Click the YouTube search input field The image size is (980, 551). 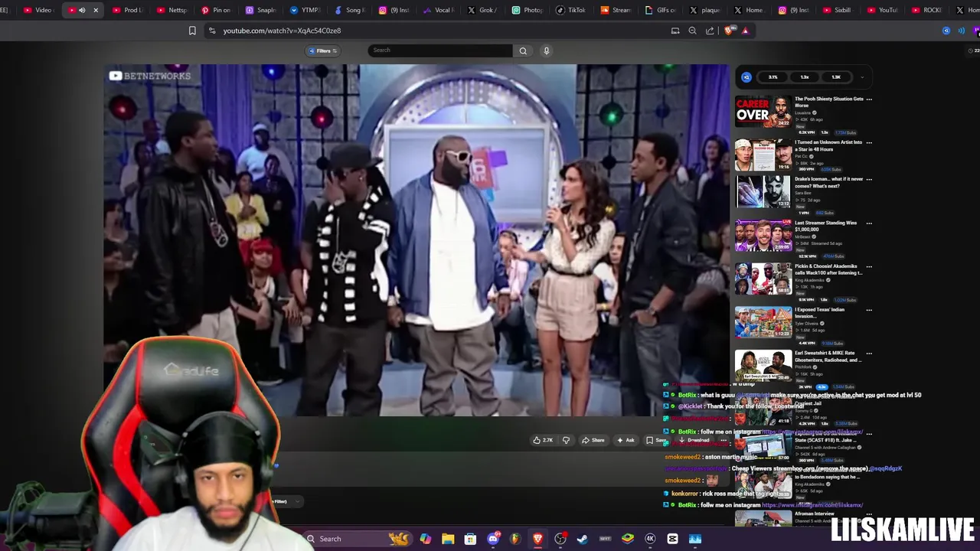pyautogui.click(x=440, y=51)
